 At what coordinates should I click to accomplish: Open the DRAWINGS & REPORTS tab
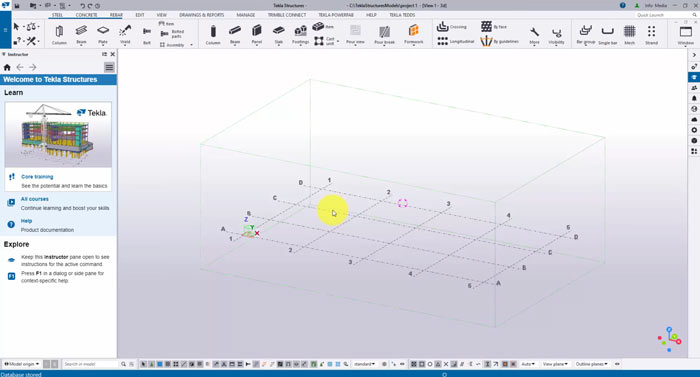coord(201,15)
